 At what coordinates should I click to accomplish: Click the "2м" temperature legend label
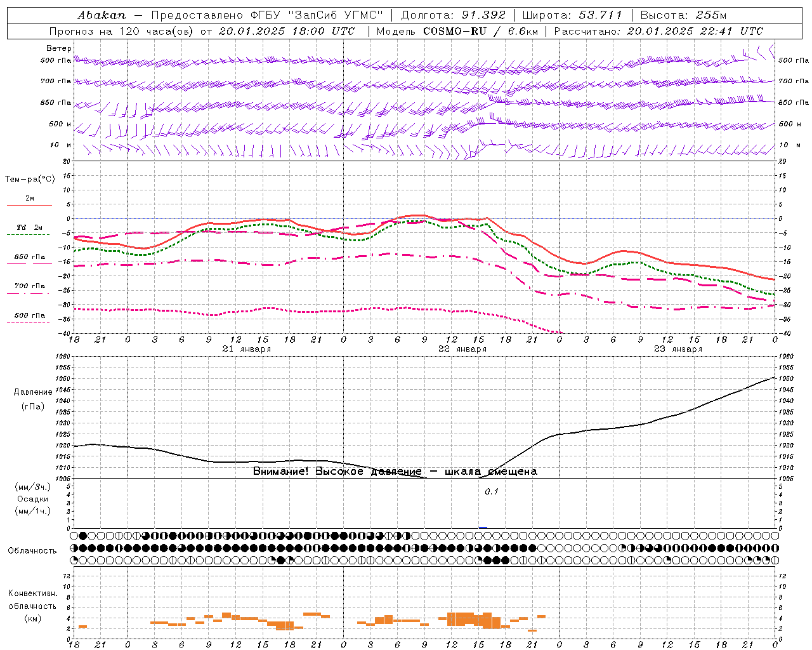pos(30,199)
